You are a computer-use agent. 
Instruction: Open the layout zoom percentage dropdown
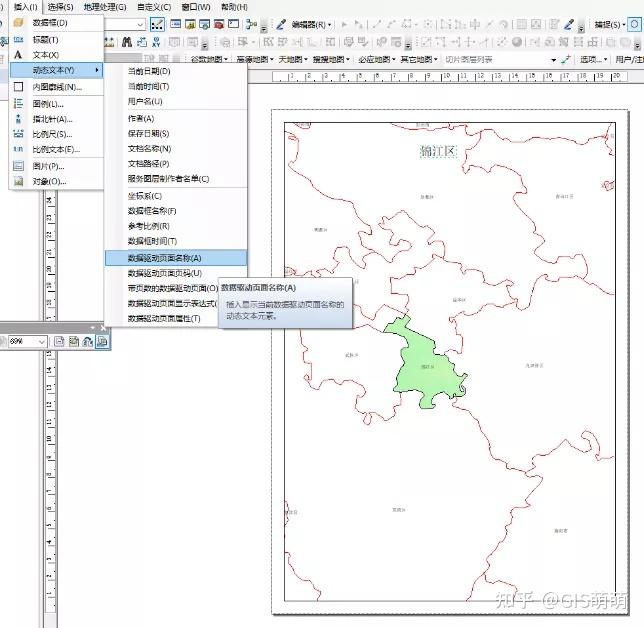pyautogui.click(x=41, y=341)
